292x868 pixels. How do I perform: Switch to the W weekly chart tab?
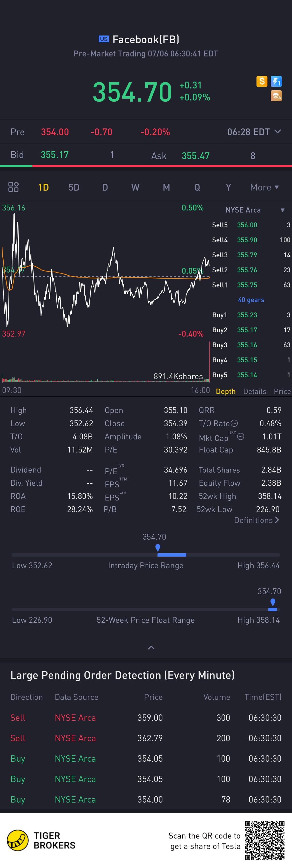tap(135, 187)
